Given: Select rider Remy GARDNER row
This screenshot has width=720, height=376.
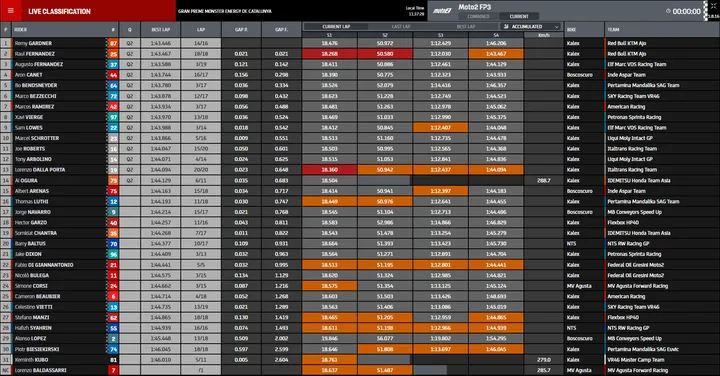Looking at the screenshot, I should [x=360, y=43].
